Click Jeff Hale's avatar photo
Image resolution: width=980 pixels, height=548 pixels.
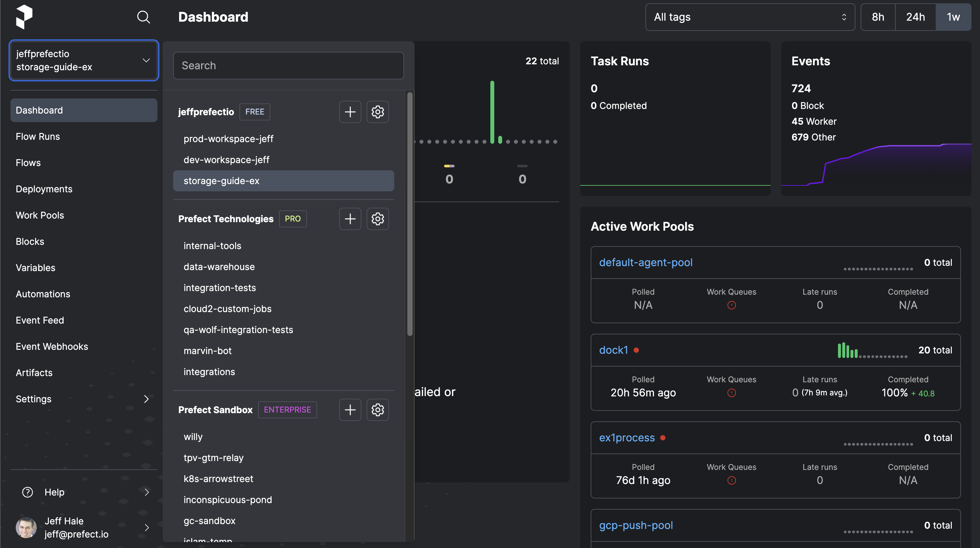(26, 527)
